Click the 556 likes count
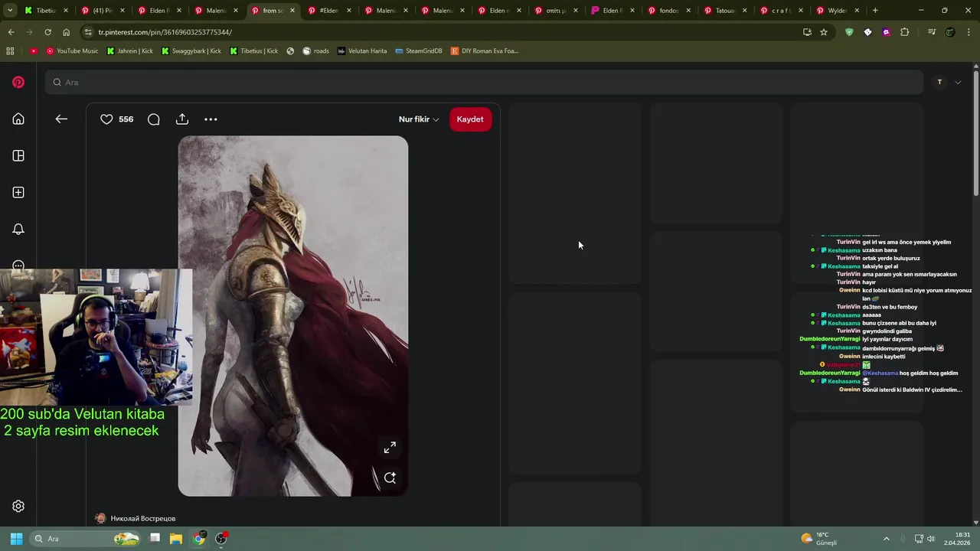The height and width of the screenshot is (551, 980). tap(126, 119)
